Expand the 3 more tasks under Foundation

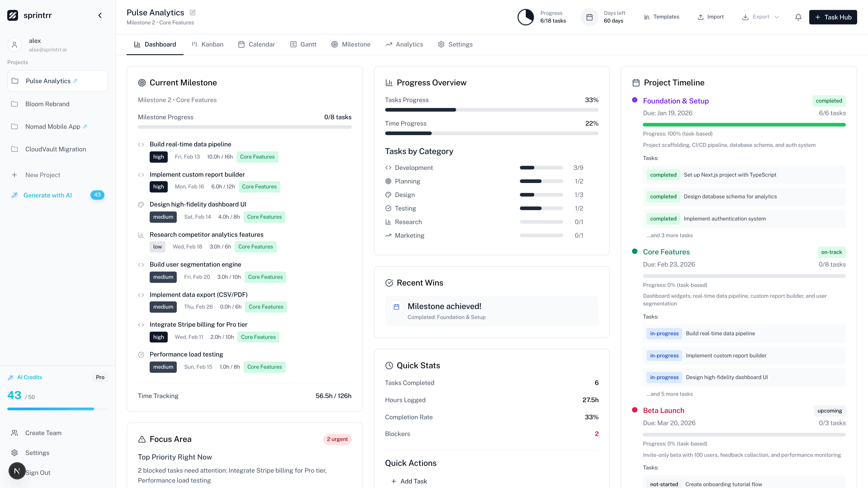670,235
